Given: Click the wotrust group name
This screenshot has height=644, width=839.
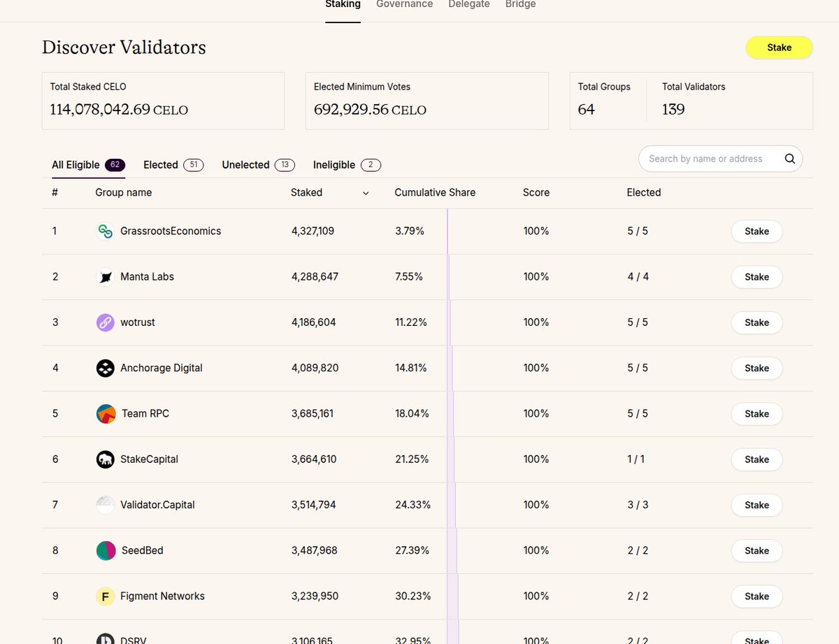Looking at the screenshot, I should pyautogui.click(x=138, y=322).
